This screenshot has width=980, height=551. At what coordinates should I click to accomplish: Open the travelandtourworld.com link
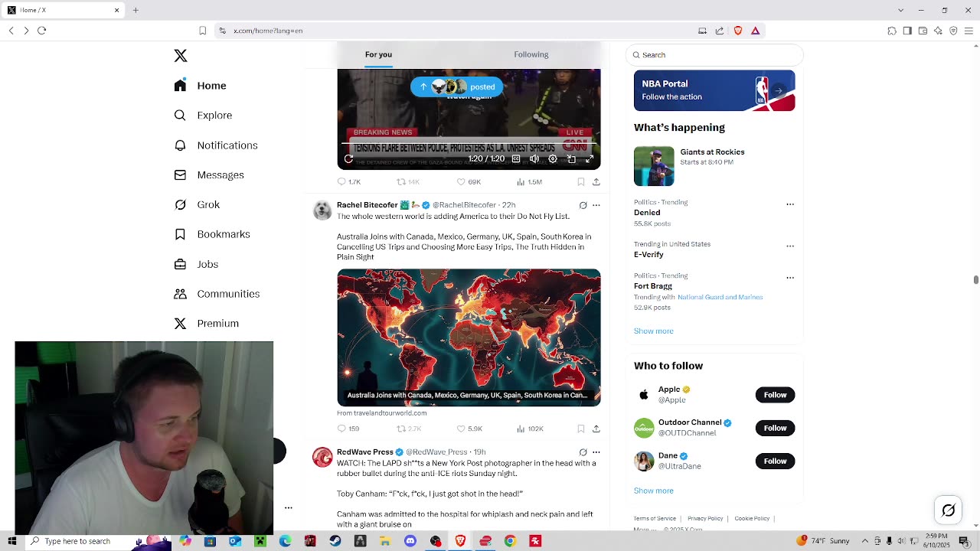(x=382, y=413)
